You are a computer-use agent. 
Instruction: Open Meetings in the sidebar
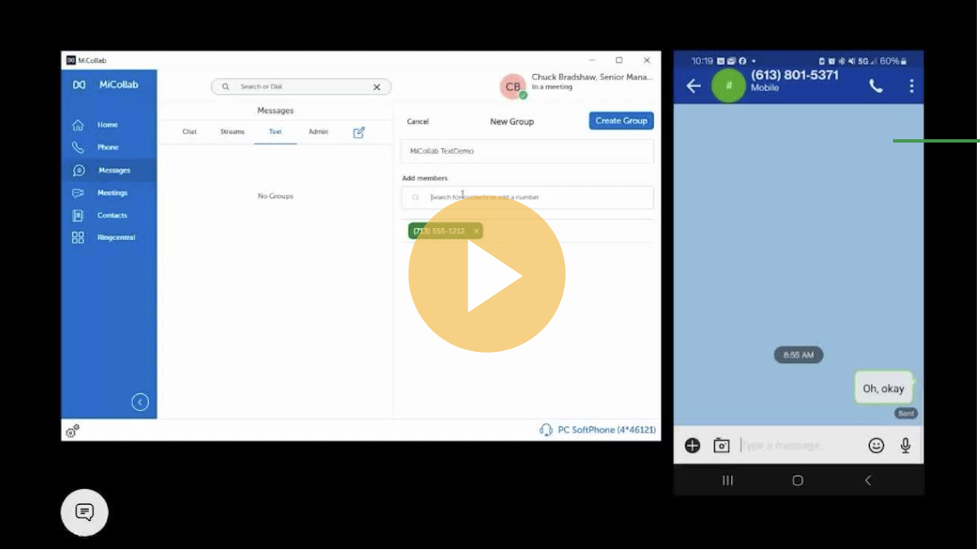(112, 193)
